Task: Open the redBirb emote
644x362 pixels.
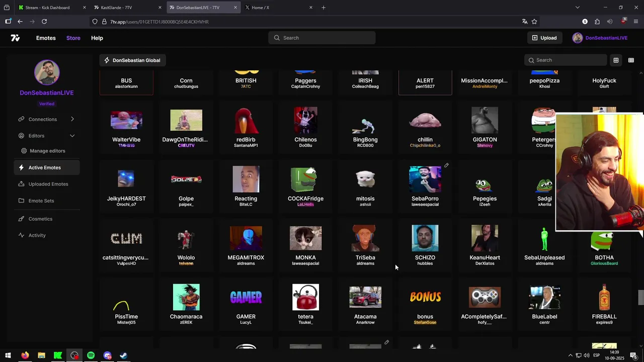Action: pos(246,127)
